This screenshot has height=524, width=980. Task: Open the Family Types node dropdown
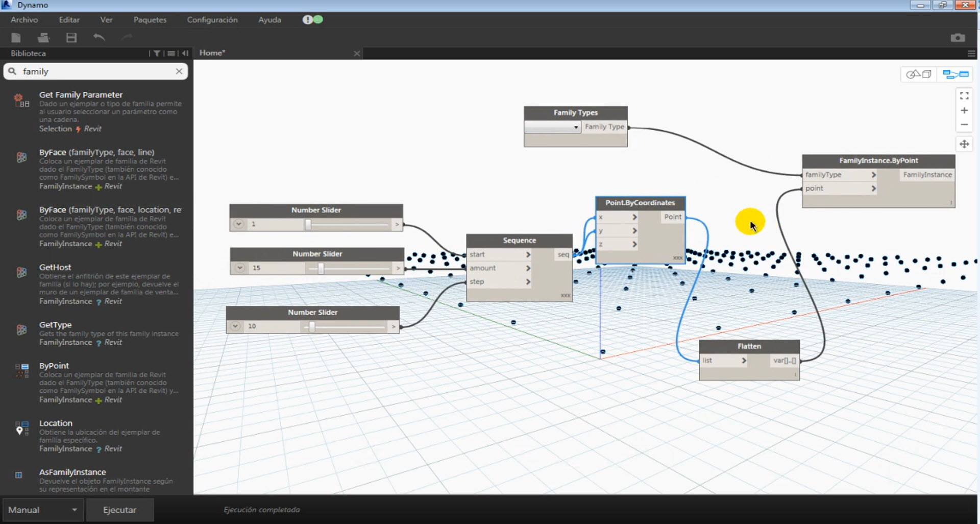(576, 127)
